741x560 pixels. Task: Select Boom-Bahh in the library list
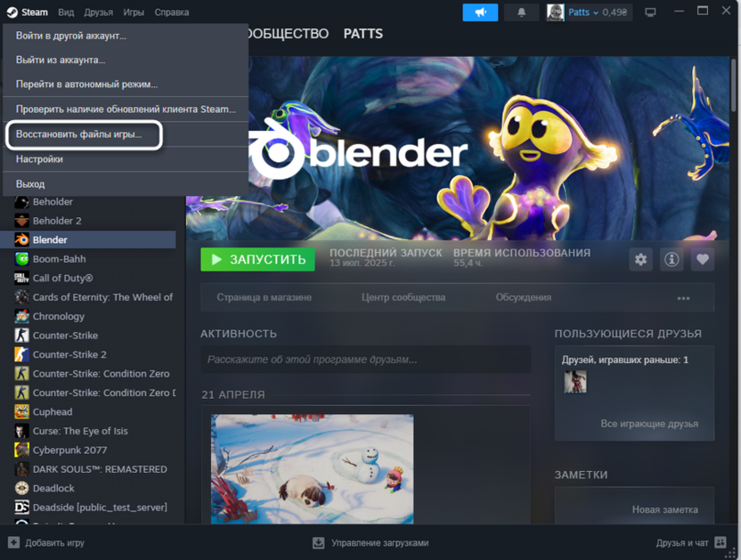(x=88, y=259)
